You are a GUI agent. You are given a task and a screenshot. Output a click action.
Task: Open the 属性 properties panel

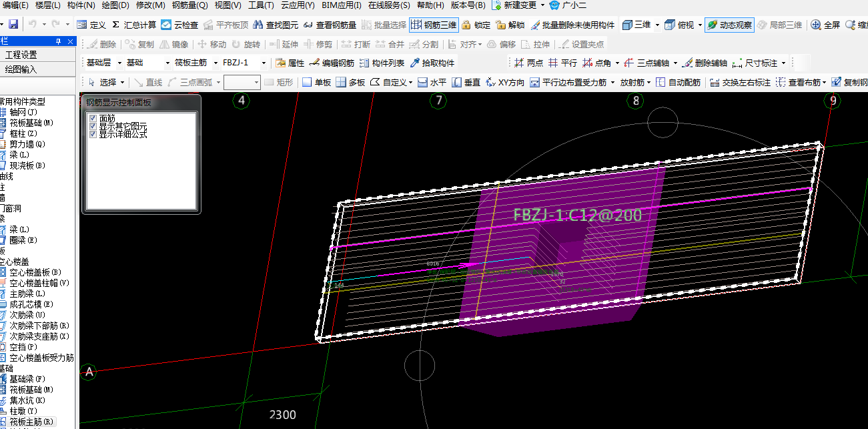point(290,63)
